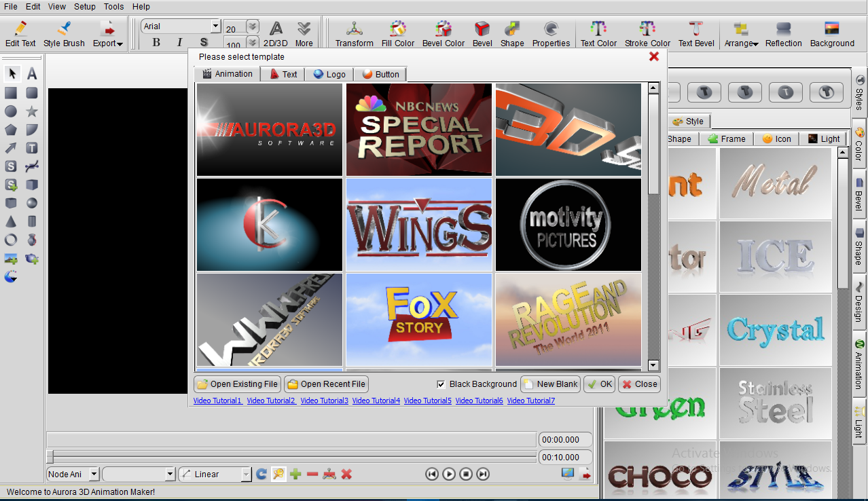
Task: Add a 3D cylinder object
Action: 32,221
